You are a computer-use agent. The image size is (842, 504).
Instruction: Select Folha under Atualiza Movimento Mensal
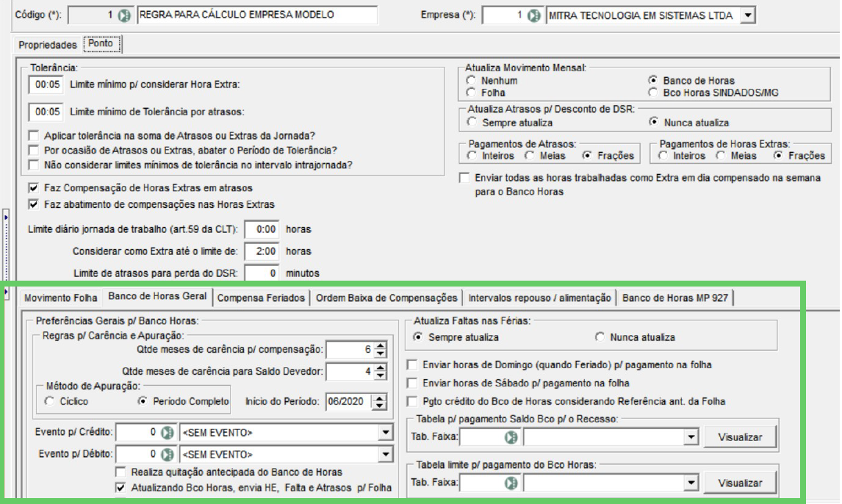click(472, 93)
